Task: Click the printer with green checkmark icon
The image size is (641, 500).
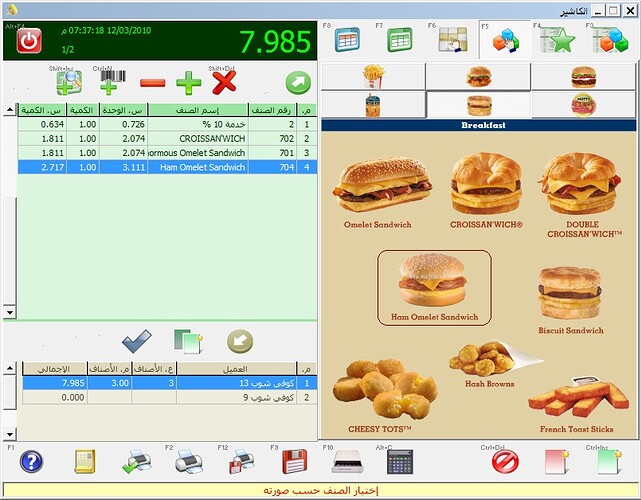Action: coord(137,462)
